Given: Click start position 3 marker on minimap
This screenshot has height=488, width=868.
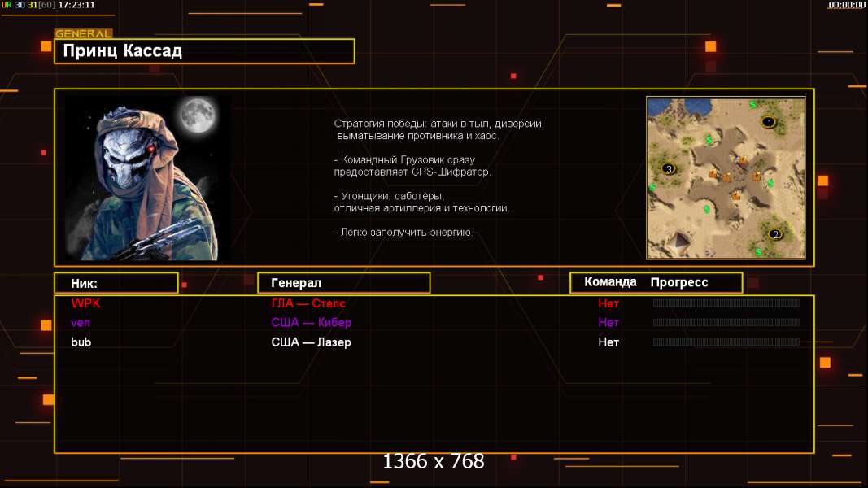Looking at the screenshot, I should pos(668,168).
